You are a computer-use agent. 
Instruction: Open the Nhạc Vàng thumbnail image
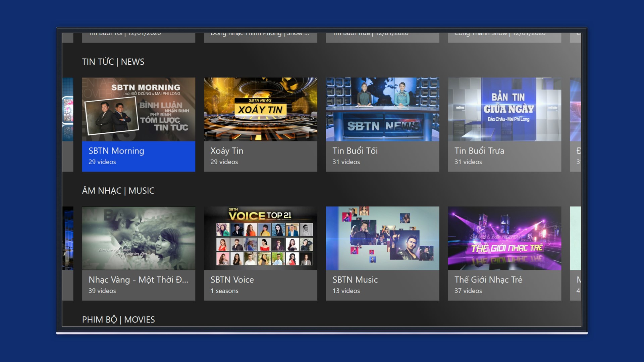(139, 238)
